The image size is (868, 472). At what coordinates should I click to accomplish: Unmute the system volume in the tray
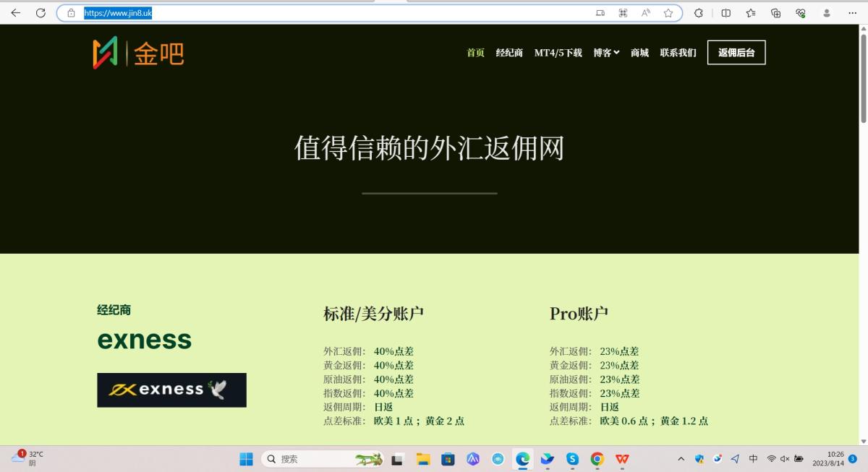pyautogui.click(x=784, y=459)
